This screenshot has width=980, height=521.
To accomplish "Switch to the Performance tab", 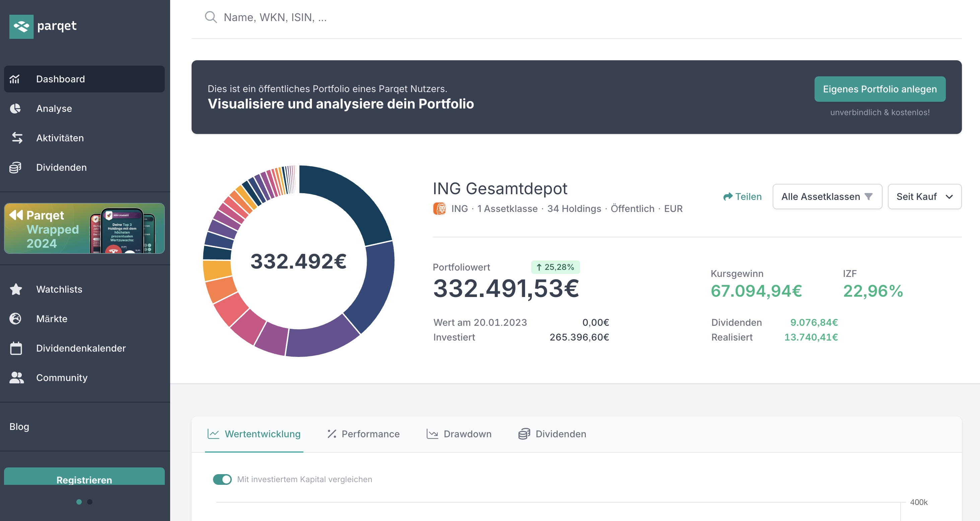I will point(363,434).
